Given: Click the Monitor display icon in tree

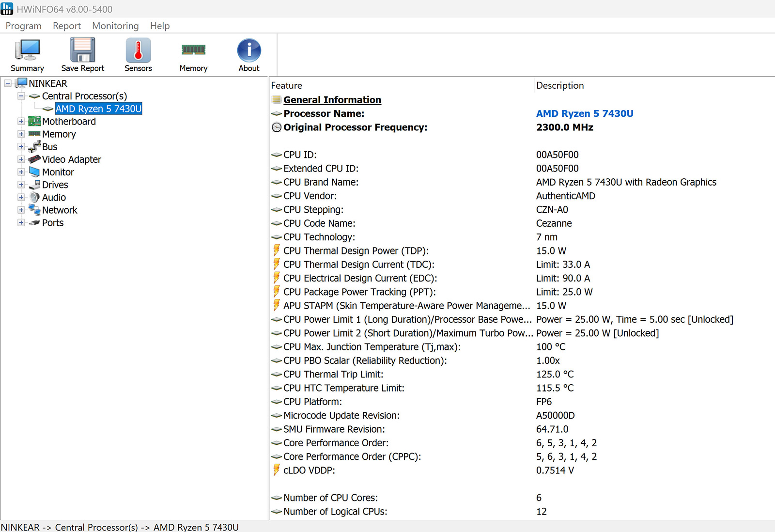Looking at the screenshot, I should click(34, 172).
